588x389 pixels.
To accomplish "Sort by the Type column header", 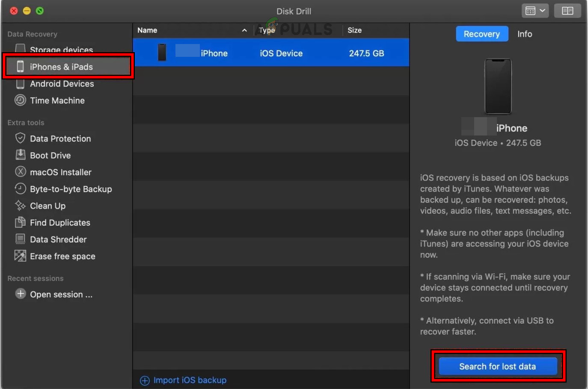I will click(x=267, y=30).
